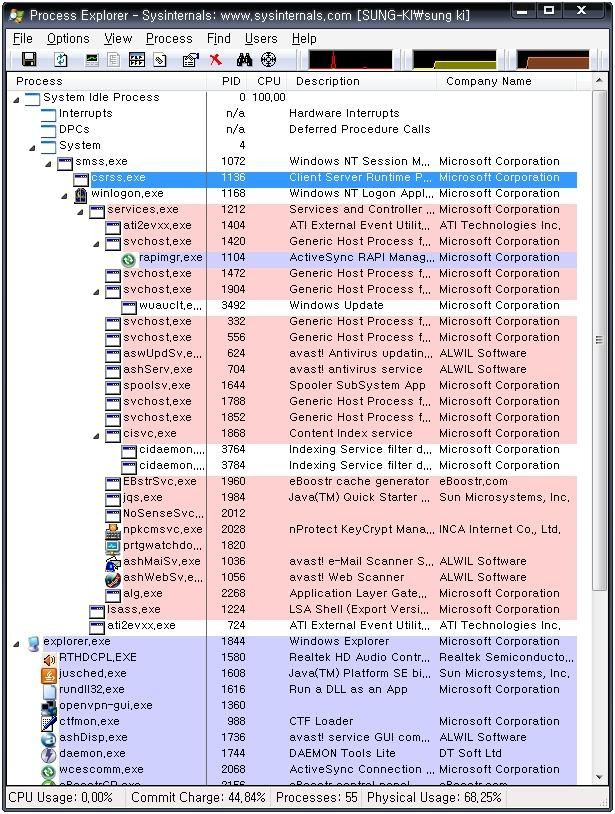Collapse the cisvc.exe tree node
Viewport: 615px width, 814px height.
pos(97,436)
